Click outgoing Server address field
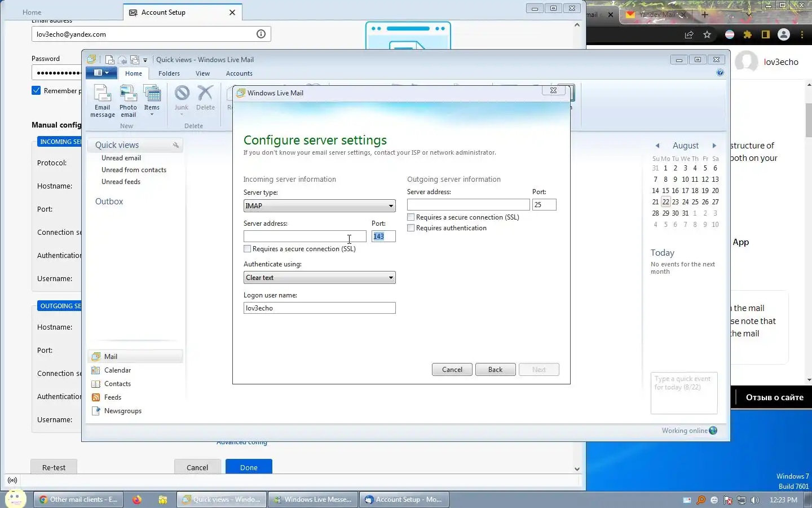The image size is (812, 508). pyautogui.click(x=469, y=205)
